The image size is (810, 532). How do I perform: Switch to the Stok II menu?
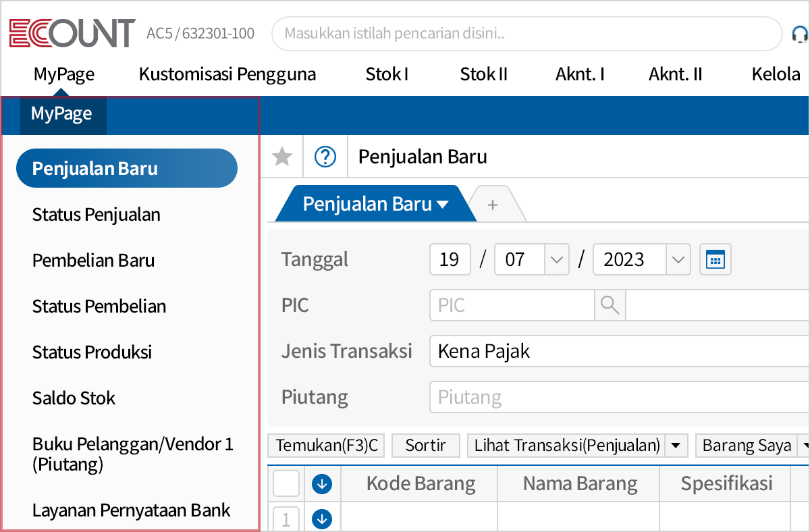click(483, 74)
